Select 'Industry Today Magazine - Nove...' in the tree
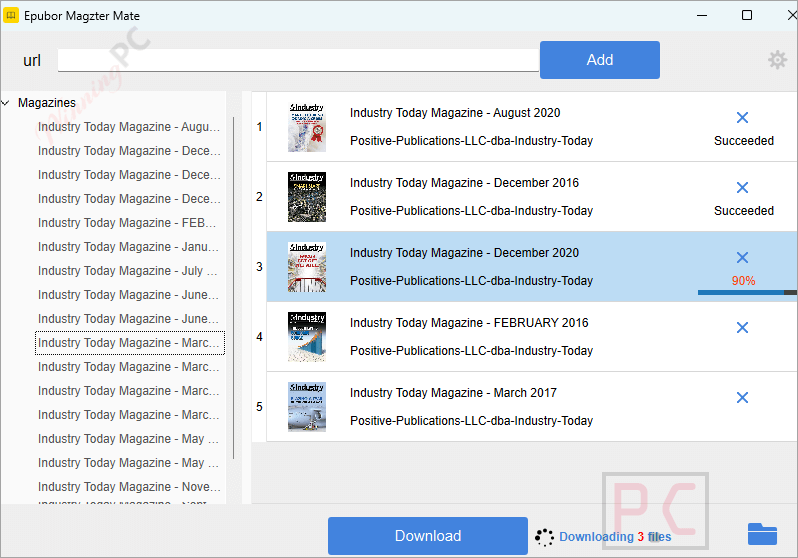Screen dimensions: 798x558 click(129, 487)
